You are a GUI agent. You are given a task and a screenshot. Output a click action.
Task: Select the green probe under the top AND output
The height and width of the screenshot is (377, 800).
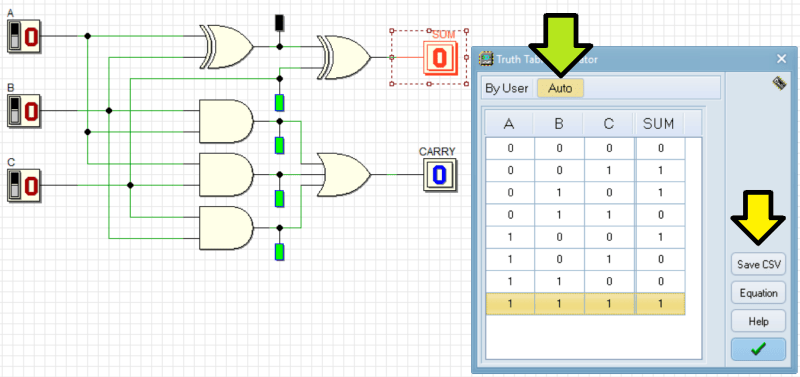pyautogui.click(x=279, y=145)
